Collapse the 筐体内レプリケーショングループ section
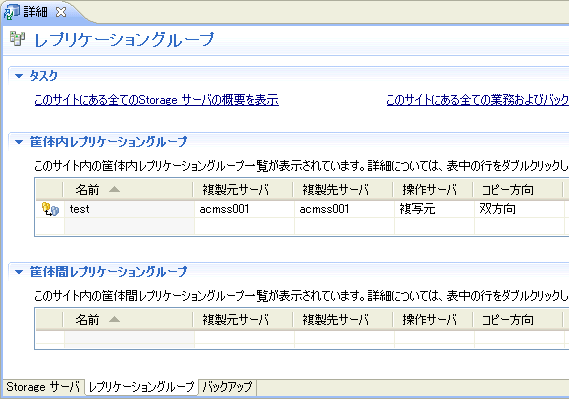 [19, 142]
